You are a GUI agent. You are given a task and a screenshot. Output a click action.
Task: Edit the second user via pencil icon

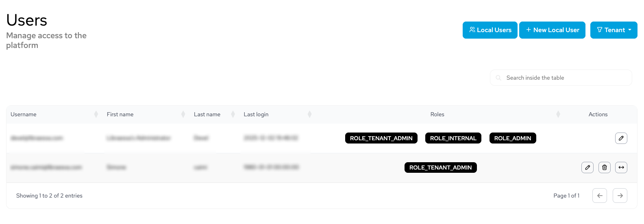click(587, 167)
